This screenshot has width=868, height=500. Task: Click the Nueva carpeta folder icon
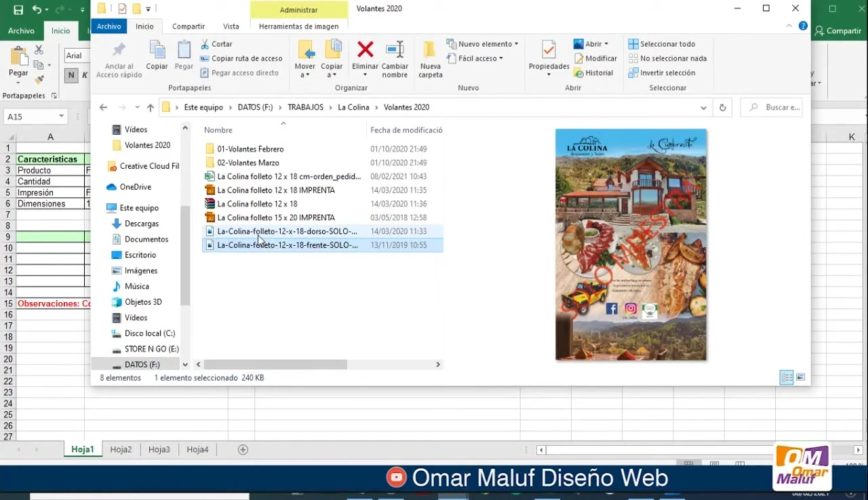[430, 50]
